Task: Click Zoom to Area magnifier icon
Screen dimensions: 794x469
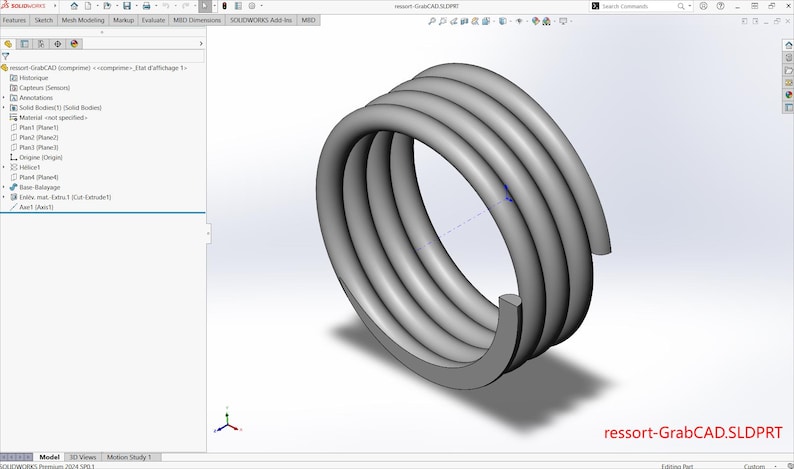Action: click(443, 21)
